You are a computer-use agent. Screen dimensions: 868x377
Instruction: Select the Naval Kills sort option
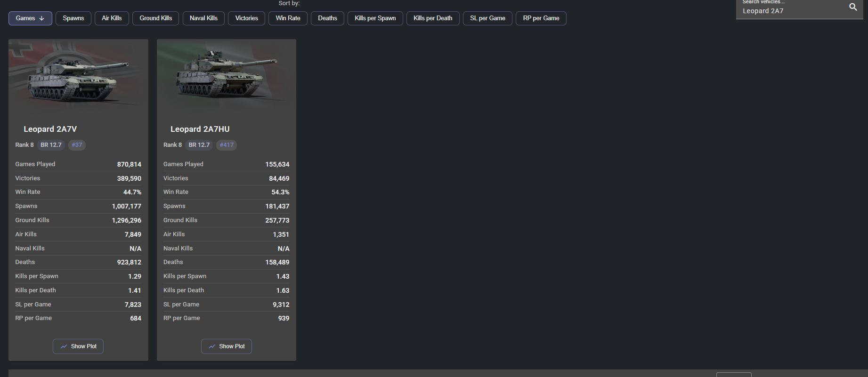point(203,18)
